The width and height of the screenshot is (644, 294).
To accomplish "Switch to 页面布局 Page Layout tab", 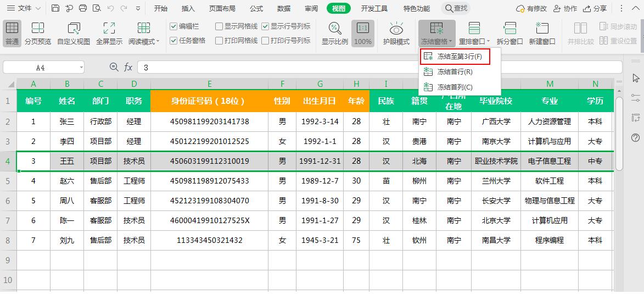I will click(222, 8).
